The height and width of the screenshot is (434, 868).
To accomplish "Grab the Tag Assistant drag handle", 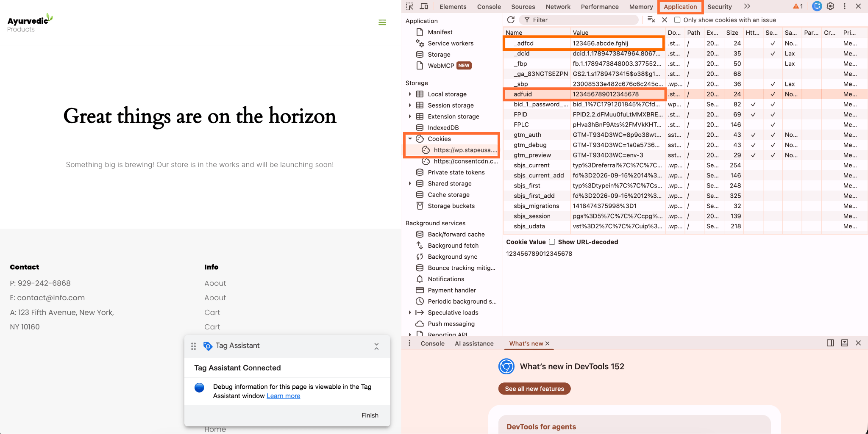I will coord(193,346).
